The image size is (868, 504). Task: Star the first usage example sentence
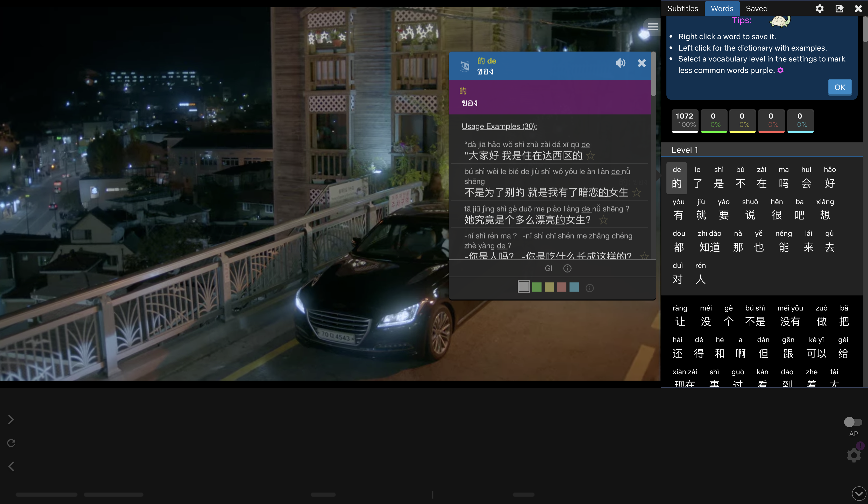[590, 156]
